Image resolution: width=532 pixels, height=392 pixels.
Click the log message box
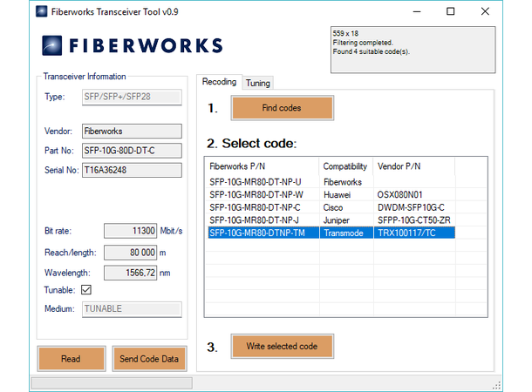[x=413, y=50]
